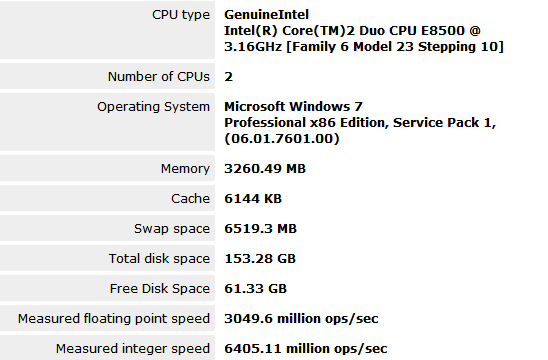Click the Microsoft Windows 7 text

[293, 106]
